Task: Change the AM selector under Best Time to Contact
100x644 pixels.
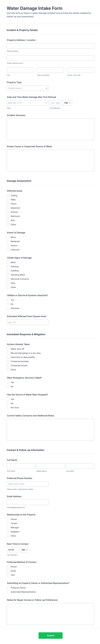Action: 24,550
